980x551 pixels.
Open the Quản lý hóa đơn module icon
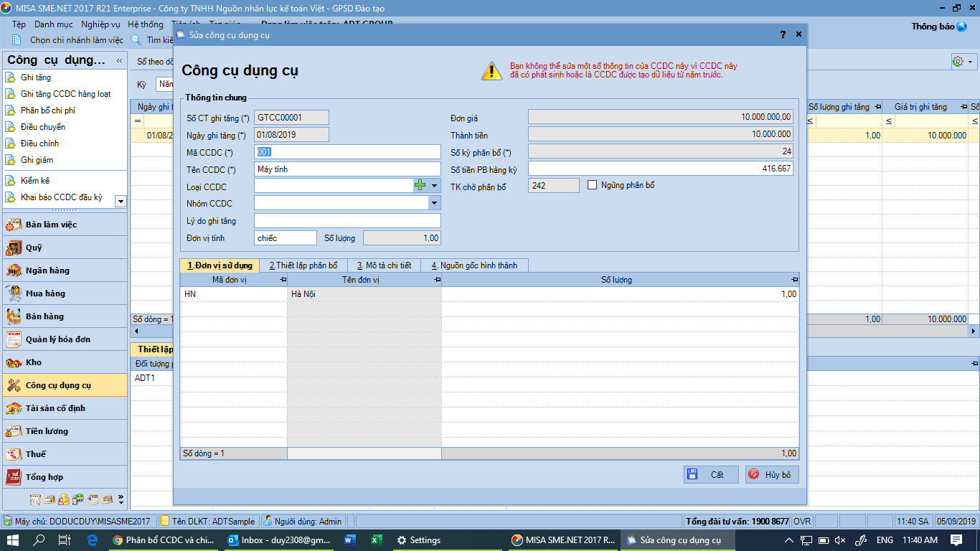14,339
